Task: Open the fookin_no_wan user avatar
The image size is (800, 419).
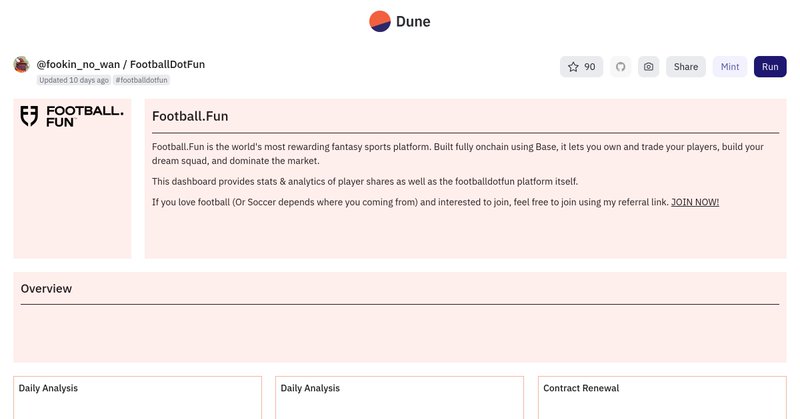Action: pos(21,65)
